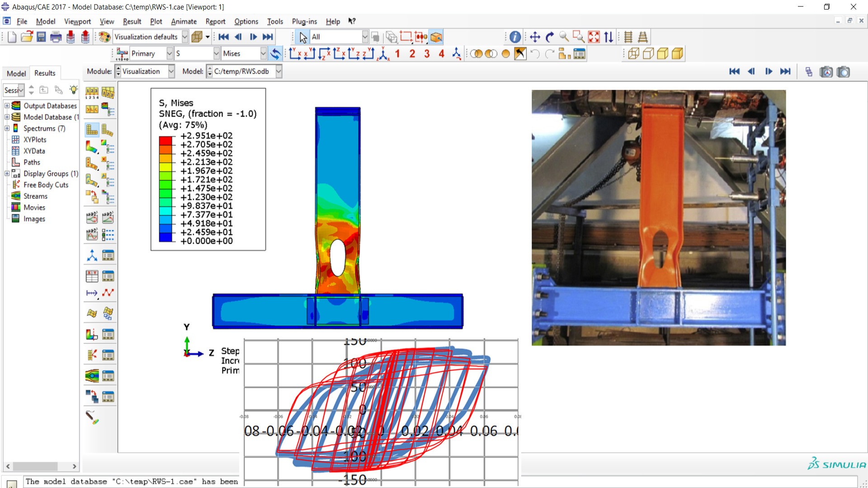
Task: Open the All selection filter dropdown
Action: pos(365,37)
